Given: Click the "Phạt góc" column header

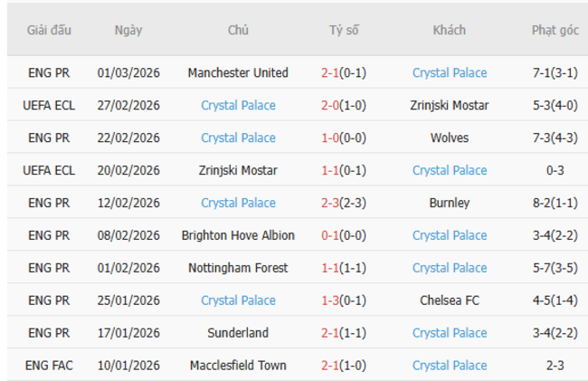Looking at the screenshot, I should pos(555,30).
